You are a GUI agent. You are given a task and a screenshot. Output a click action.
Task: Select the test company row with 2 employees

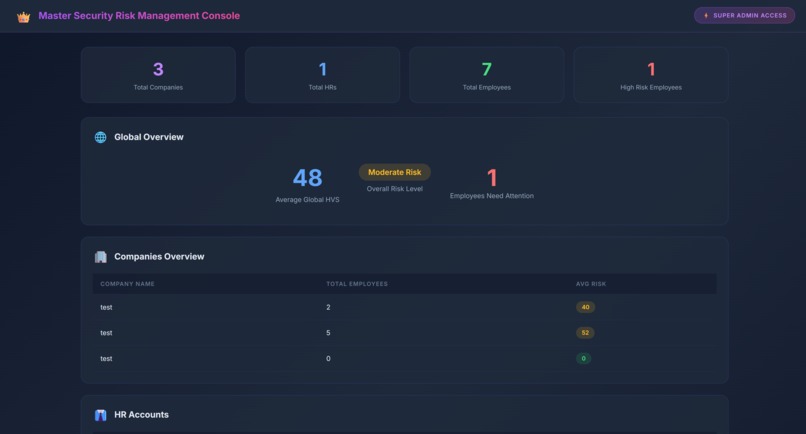tap(405, 308)
